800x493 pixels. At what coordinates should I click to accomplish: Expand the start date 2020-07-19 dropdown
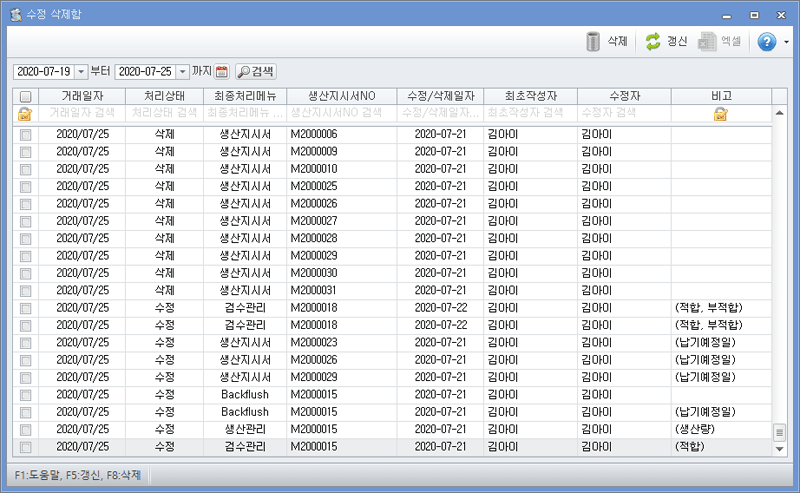tap(81, 72)
